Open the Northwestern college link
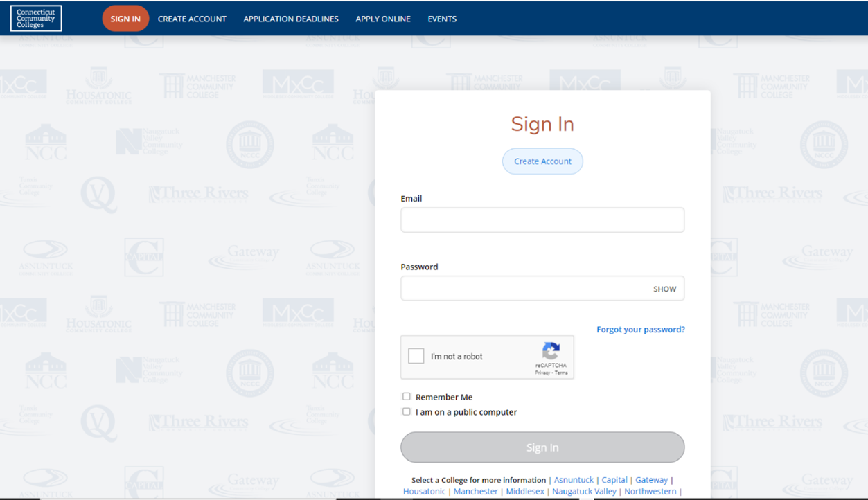Screen dimensions: 868x500 (x=650, y=492)
